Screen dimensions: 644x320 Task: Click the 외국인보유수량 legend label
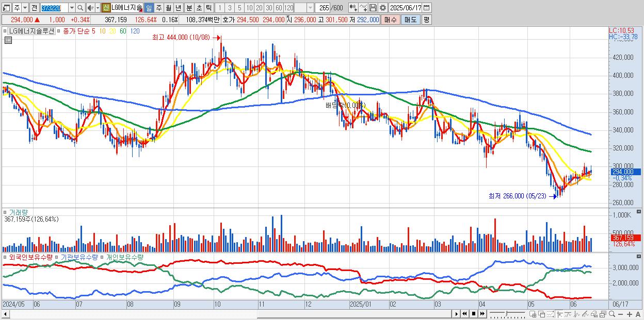[x=30, y=257]
